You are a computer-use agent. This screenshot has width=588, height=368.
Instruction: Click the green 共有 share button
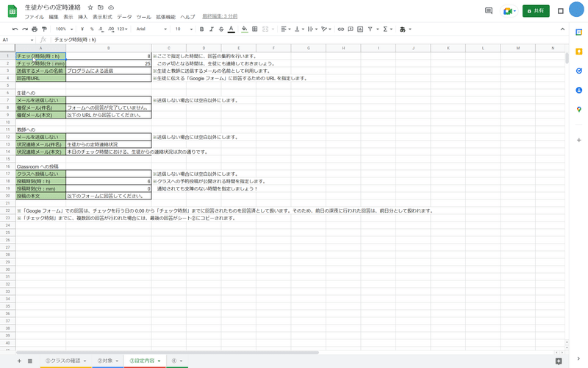(536, 11)
